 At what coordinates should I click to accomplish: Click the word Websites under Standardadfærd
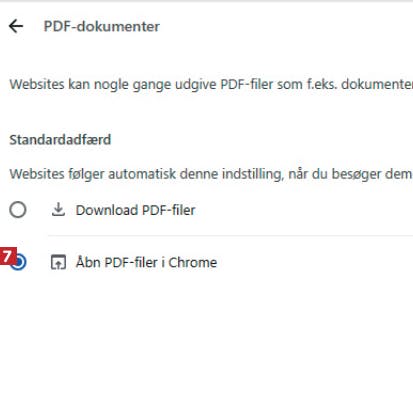click(x=37, y=174)
